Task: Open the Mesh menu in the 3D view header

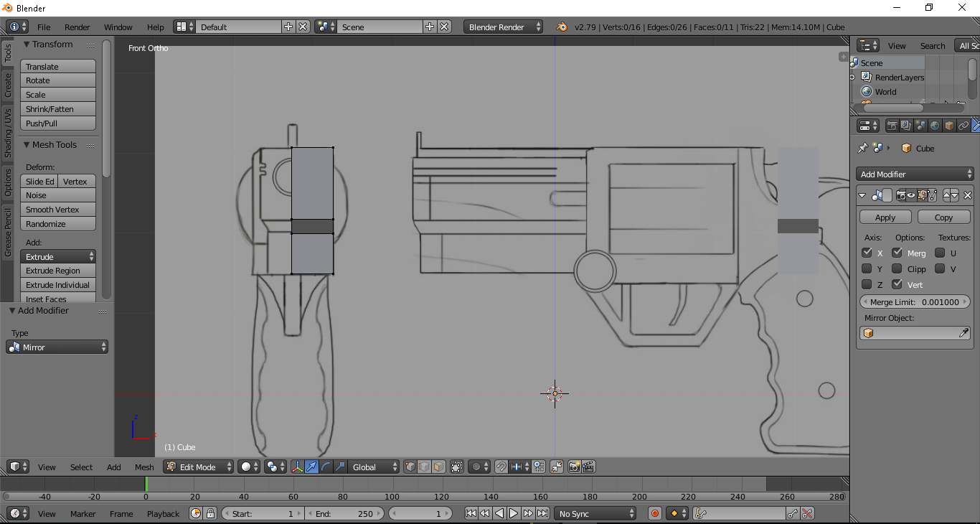Action: [144, 467]
